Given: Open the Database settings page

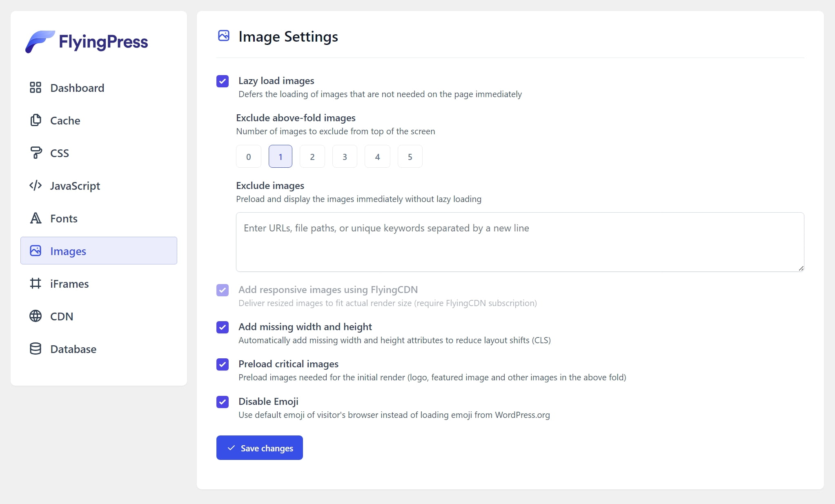Looking at the screenshot, I should point(99,349).
